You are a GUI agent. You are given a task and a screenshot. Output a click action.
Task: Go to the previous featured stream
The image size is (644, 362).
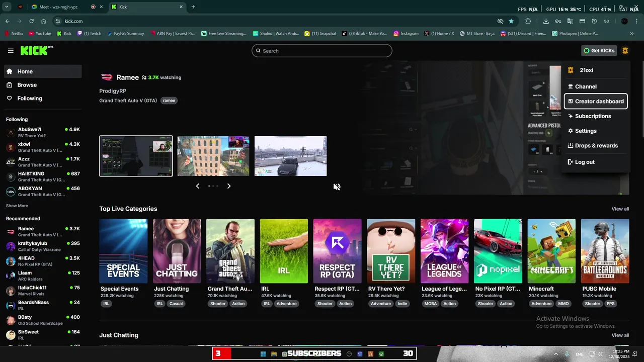(197, 186)
